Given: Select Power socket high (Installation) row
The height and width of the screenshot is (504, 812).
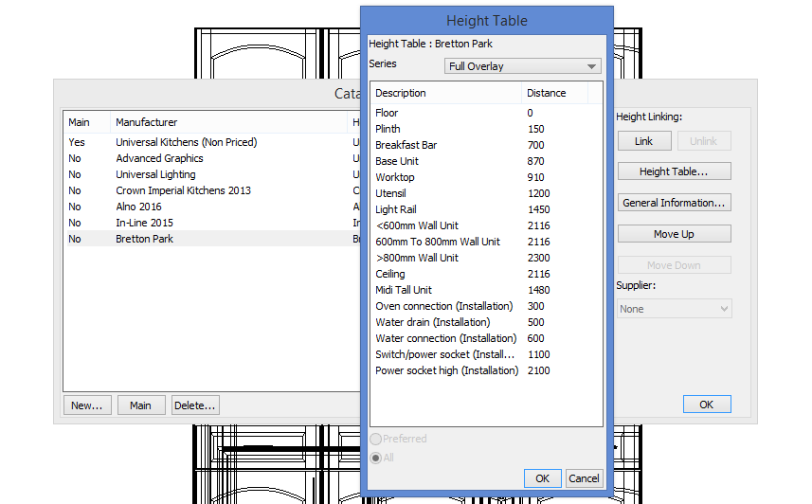Looking at the screenshot, I should pyautogui.click(x=486, y=370).
